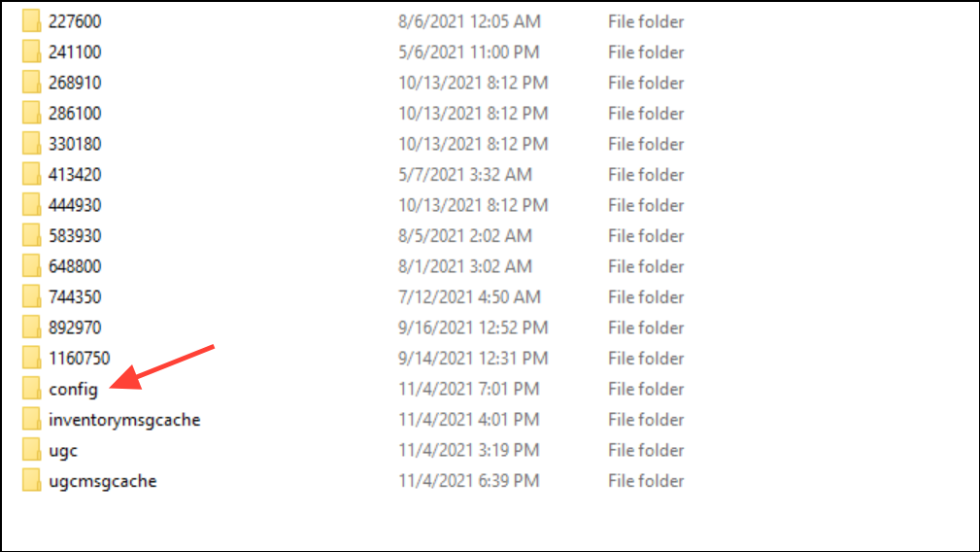
Task: Select the 268910 folder name
Action: (75, 83)
